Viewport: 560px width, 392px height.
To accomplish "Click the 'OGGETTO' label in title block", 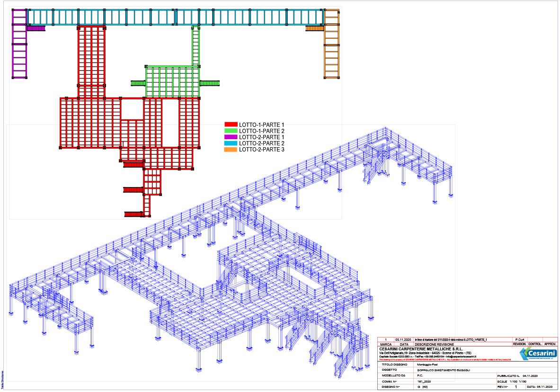I will click(x=389, y=370).
